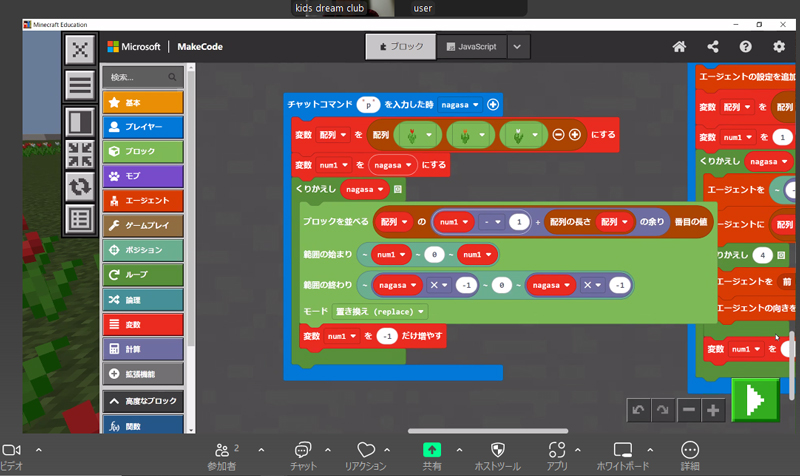Open the MakeCode home icon
Screen dimensions: 800x476
click(x=679, y=47)
